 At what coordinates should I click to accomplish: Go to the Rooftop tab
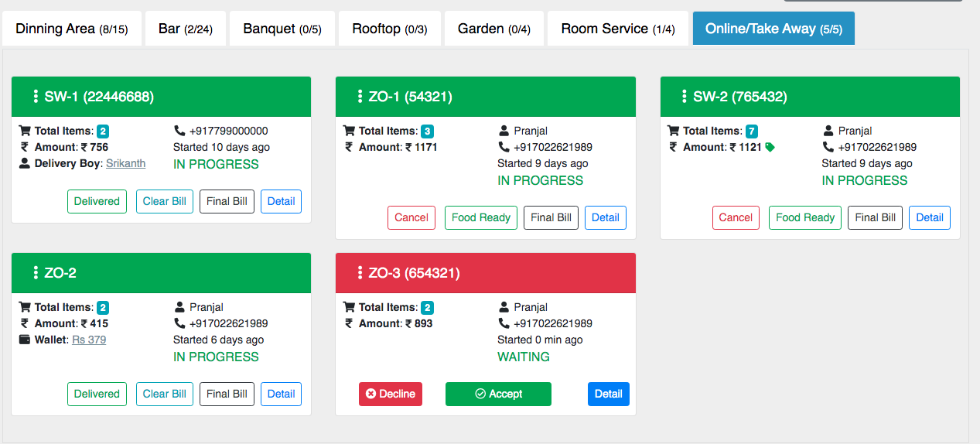pos(389,29)
